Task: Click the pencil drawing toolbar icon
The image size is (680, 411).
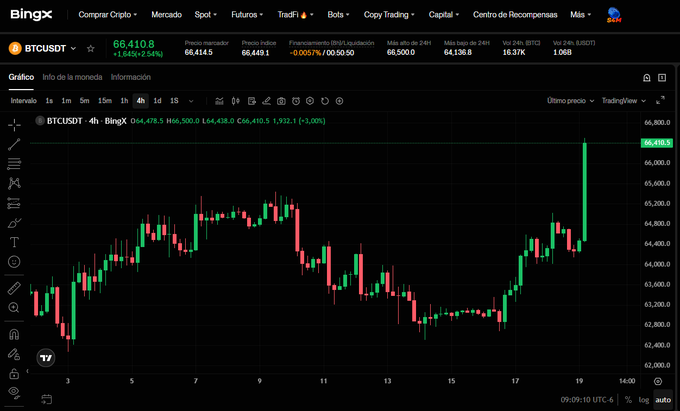Action: [x=267, y=101]
